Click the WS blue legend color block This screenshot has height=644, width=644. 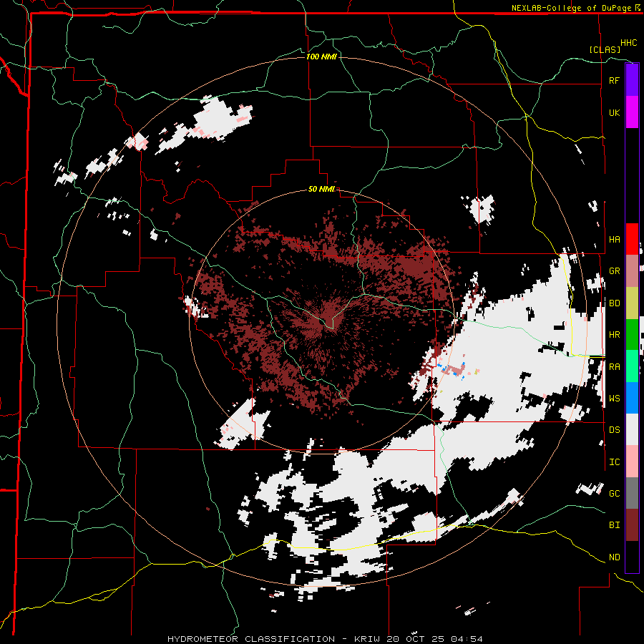[x=632, y=398]
